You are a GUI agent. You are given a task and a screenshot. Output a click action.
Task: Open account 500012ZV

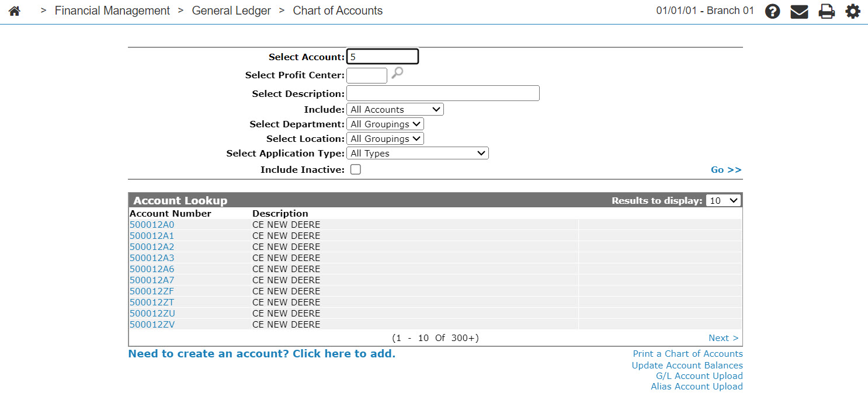click(x=152, y=325)
